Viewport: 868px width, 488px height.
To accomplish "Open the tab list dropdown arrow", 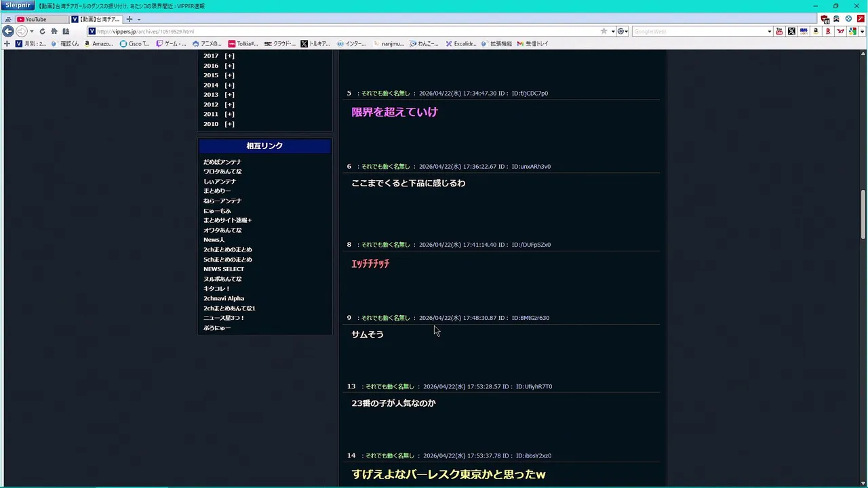I will pos(139,19).
